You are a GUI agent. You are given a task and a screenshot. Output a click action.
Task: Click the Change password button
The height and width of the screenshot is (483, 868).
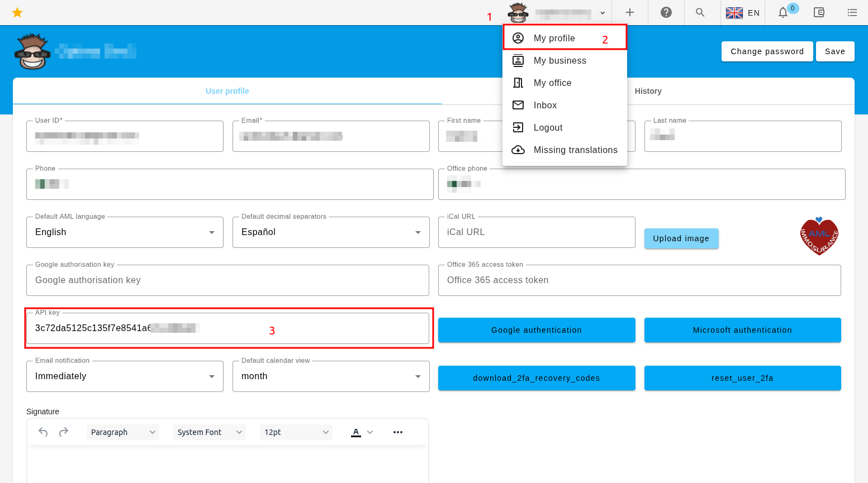tap(767, 51)
